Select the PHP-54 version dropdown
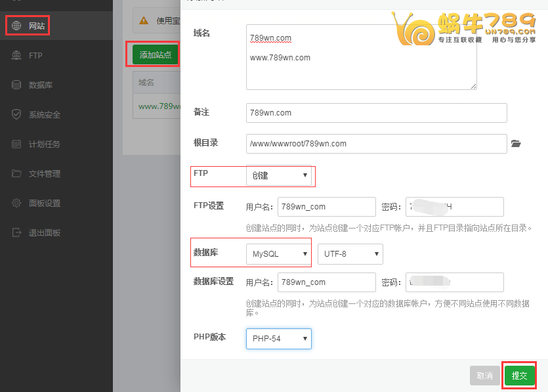The height and width of the screenshot is (392, 548). pos(278,339)
